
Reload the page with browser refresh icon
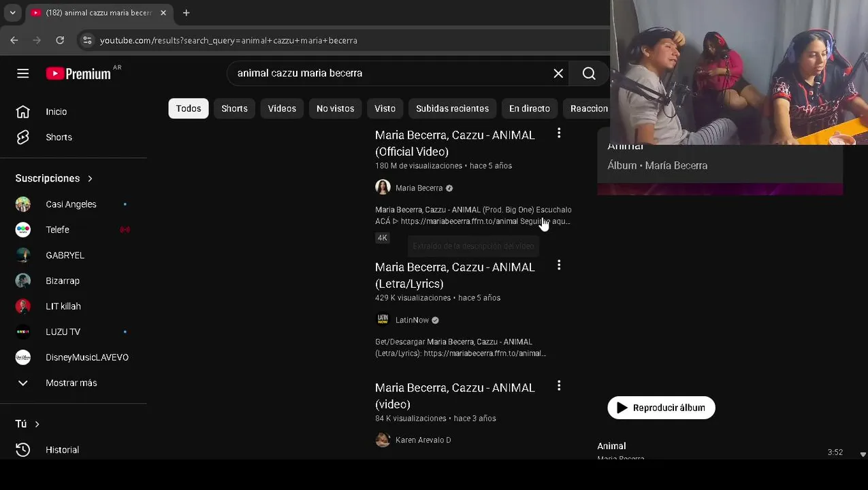pos(60,40)
